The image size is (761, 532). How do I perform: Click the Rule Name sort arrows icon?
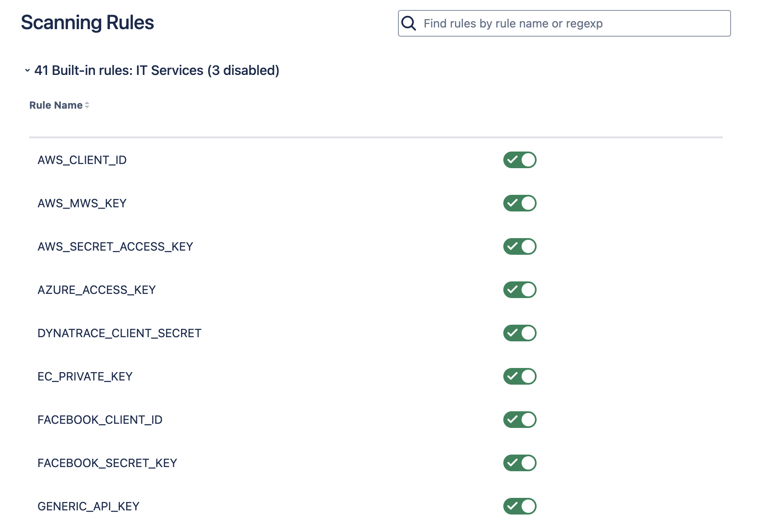[x=87, y=105]
